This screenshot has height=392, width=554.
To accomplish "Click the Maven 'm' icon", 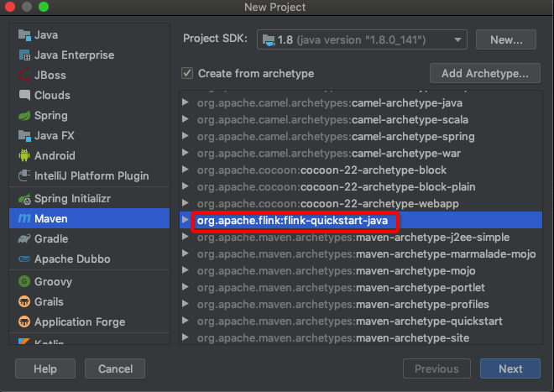I will coord(24,218).
